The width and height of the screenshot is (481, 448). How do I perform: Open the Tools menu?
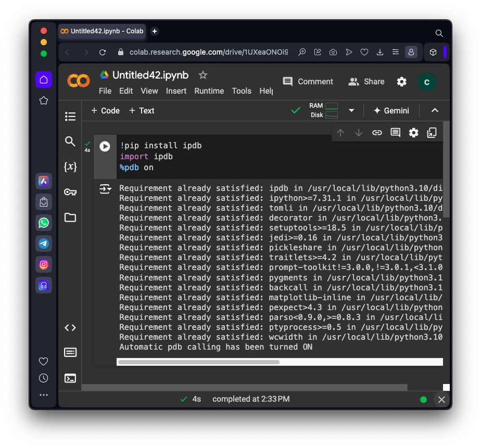point(242,91)
